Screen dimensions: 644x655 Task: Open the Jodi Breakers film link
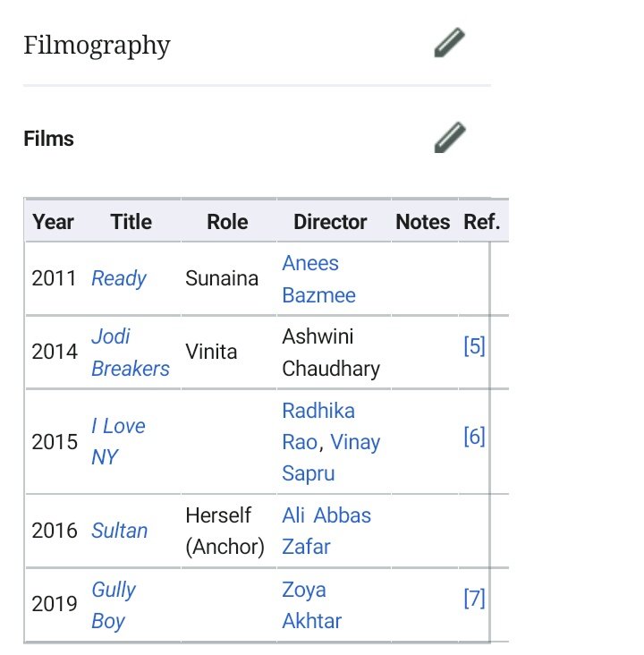(131, 353)
